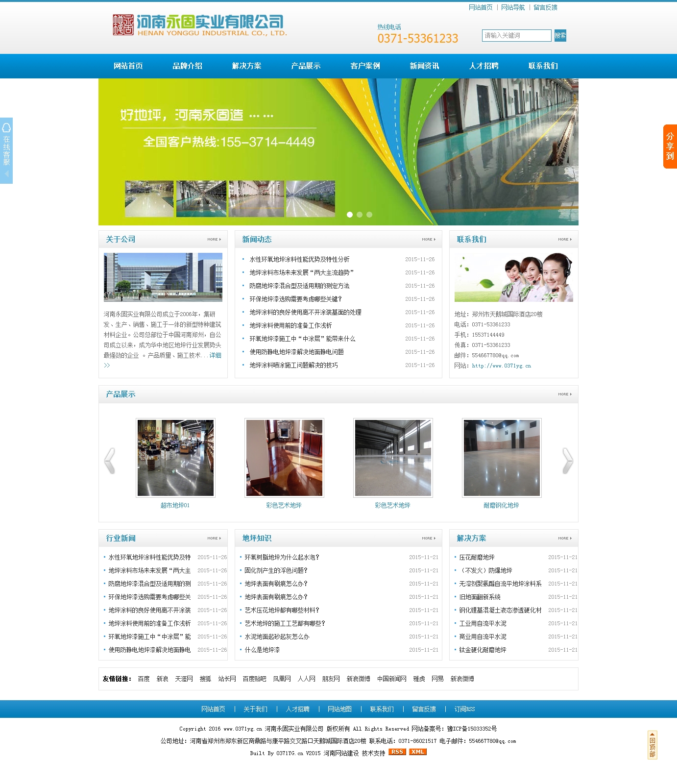
Task: Click the orange XML badge icon
Action: click(x=417, y=752)
